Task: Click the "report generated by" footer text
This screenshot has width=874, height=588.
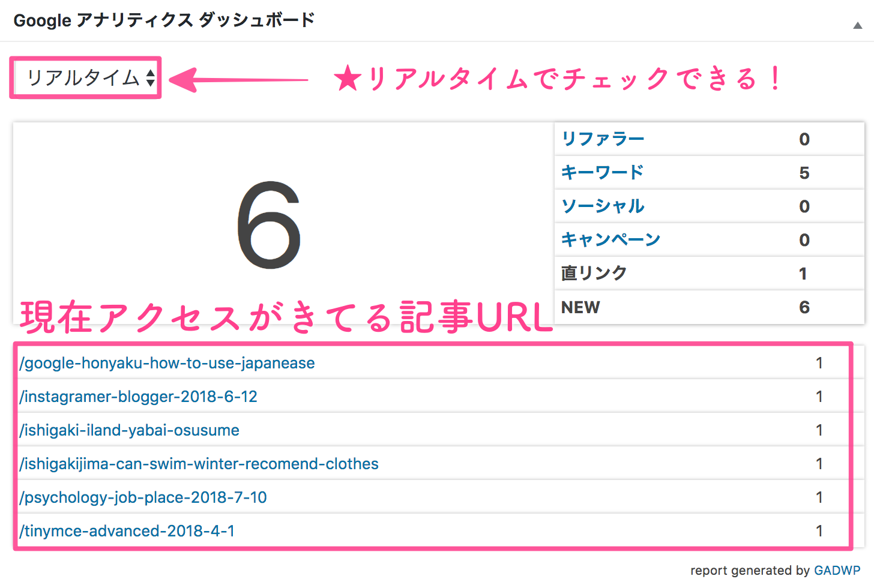Action: [x=750, y=571]
